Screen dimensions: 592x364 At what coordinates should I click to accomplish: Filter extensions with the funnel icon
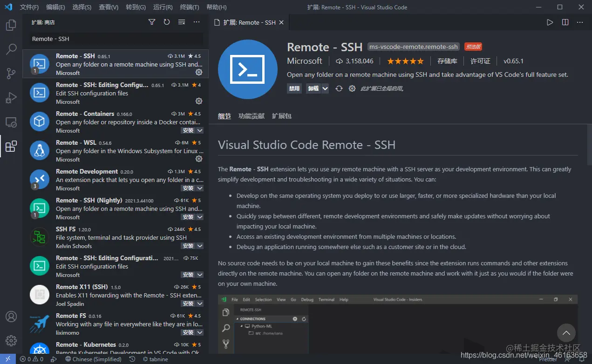coord(152,22)
